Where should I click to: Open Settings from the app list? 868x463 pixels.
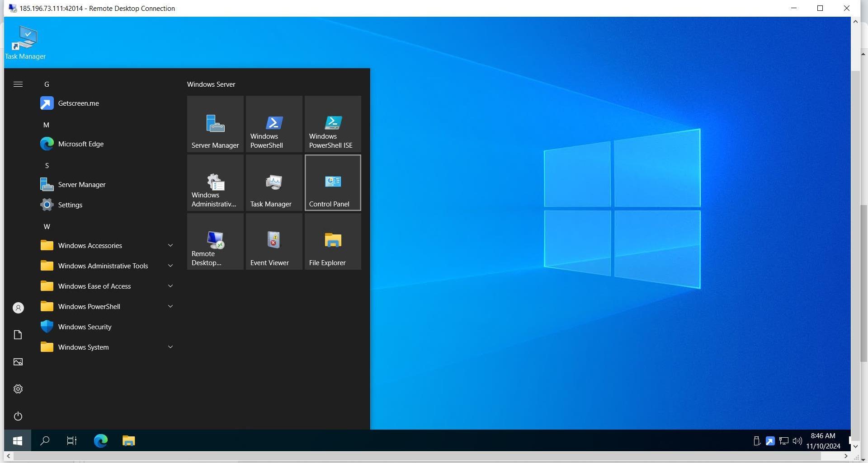pyautogui.click(x=107, y=205)
